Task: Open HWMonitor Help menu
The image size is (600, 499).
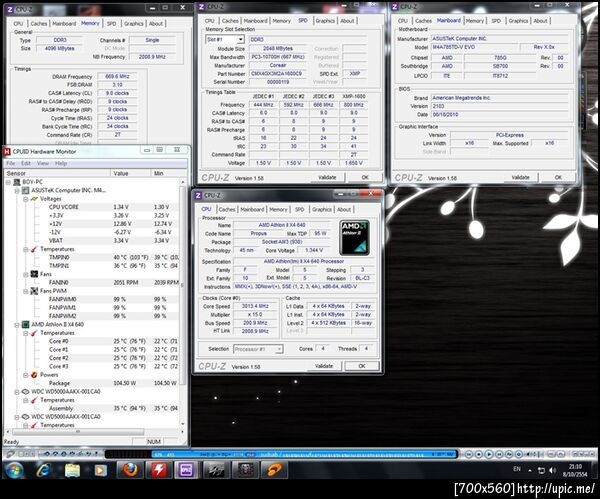Action: [x=61, y=163]
